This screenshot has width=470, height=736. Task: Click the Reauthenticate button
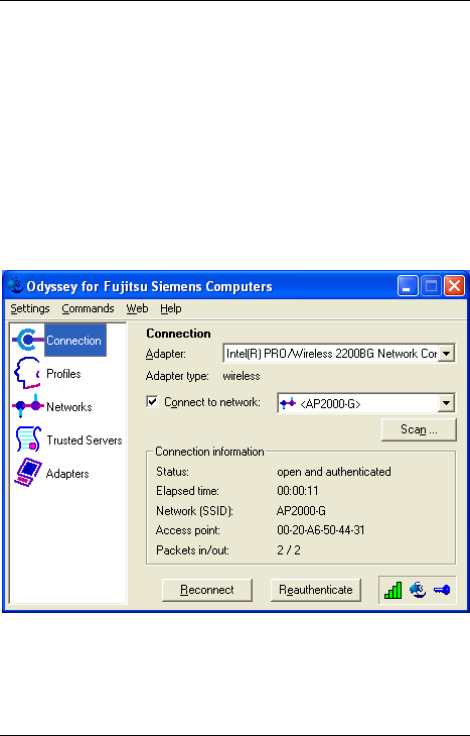(316, 590)
